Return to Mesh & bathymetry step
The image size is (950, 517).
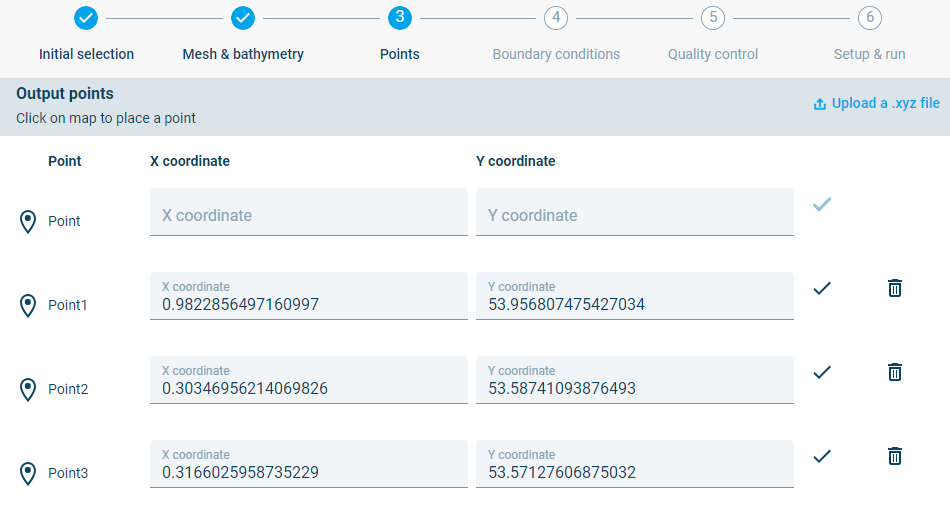point(243,18)
